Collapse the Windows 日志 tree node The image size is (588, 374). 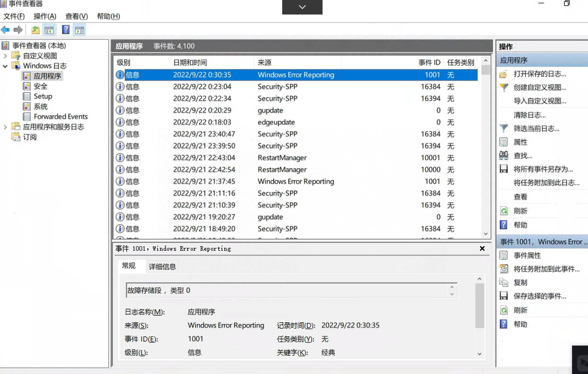coord(5,66)
